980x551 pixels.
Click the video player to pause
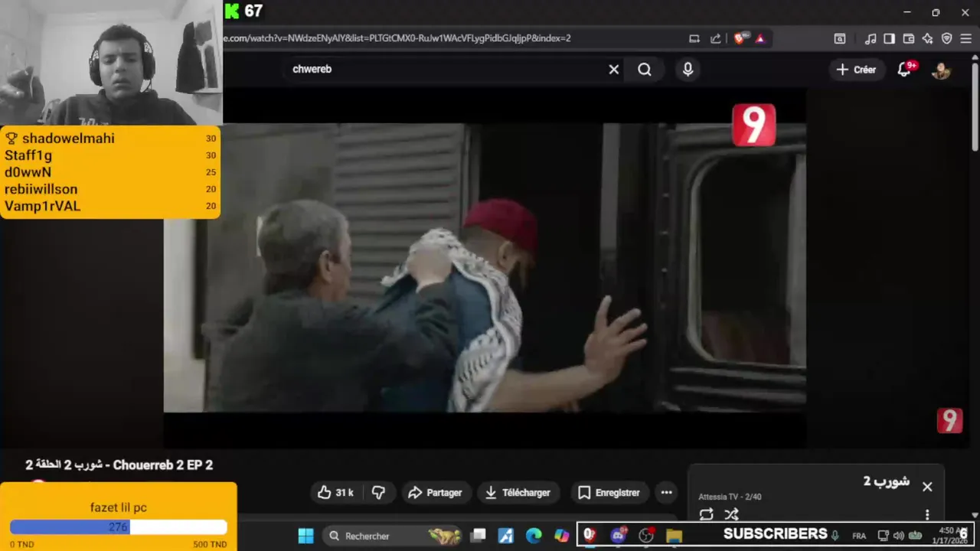[484, 268]
